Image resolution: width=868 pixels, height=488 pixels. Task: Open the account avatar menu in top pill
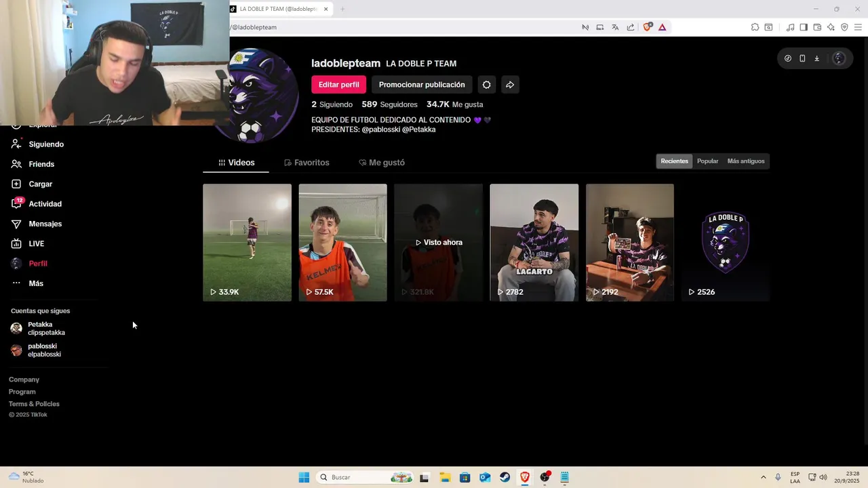click(839, 58)
